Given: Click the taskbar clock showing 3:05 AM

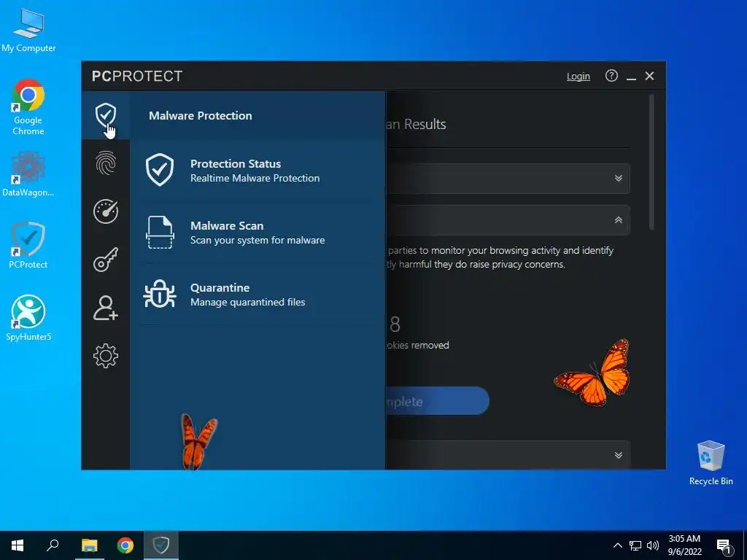Looking at the screenshot, I should tap(684, 545).
